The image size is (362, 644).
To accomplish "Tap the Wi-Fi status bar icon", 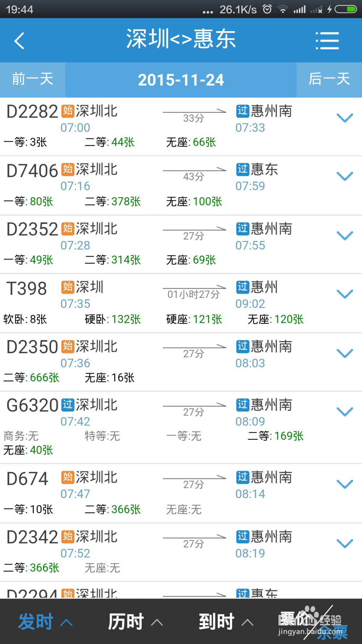I will click(283, 9).
